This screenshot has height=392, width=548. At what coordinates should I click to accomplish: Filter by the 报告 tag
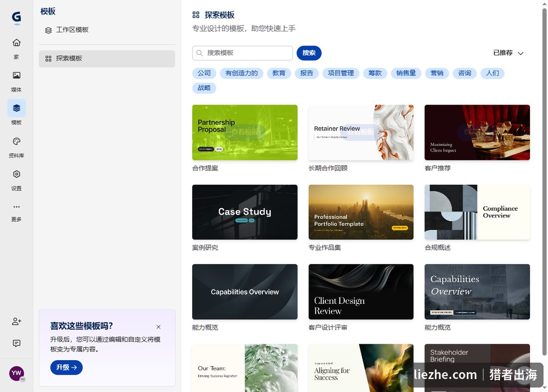306,73
